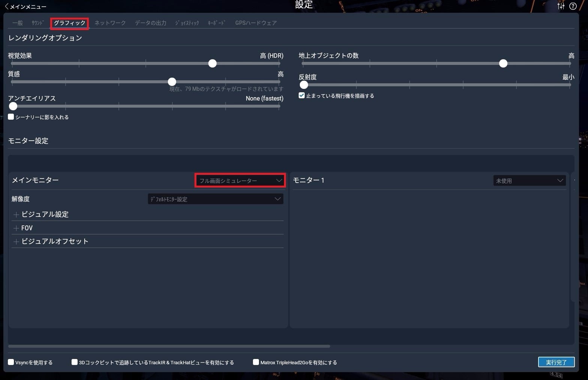Expand the ビジュアルオフセット section
Viewport: 588px width, 380px height.
(16, 242)
